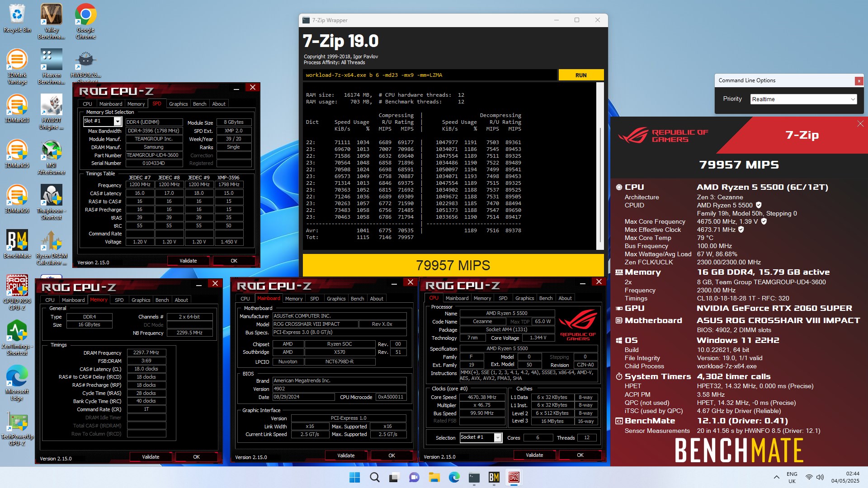Launch Thaiphoon shortcut desktop icon
Screen dimensions: 868x488
[x=51, y=202]
